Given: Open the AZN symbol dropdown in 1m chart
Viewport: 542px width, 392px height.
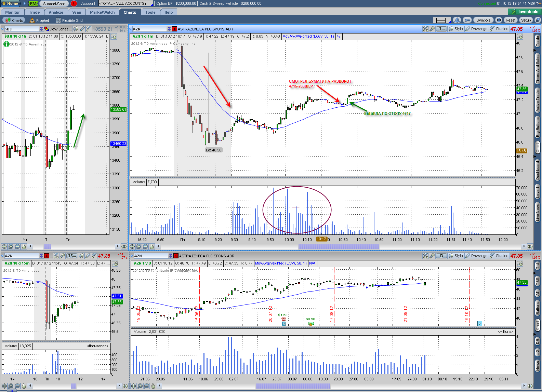Looking at the screenshot, I should [169, 29].
